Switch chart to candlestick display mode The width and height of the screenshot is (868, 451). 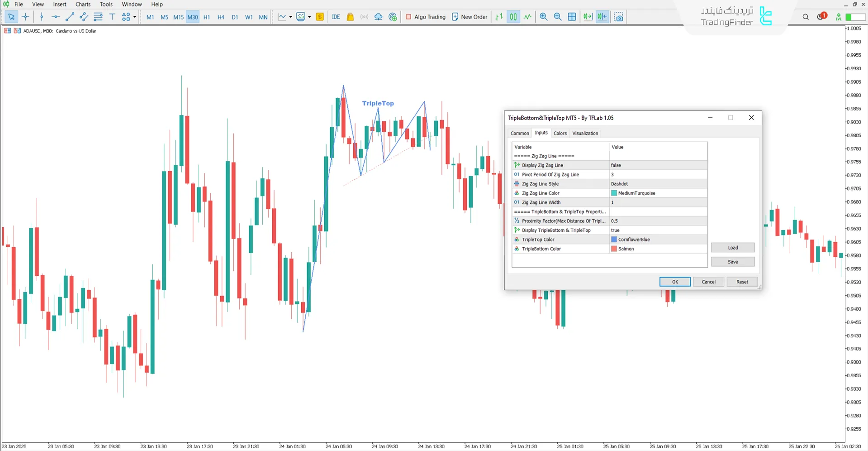click(x=513, y=17)
